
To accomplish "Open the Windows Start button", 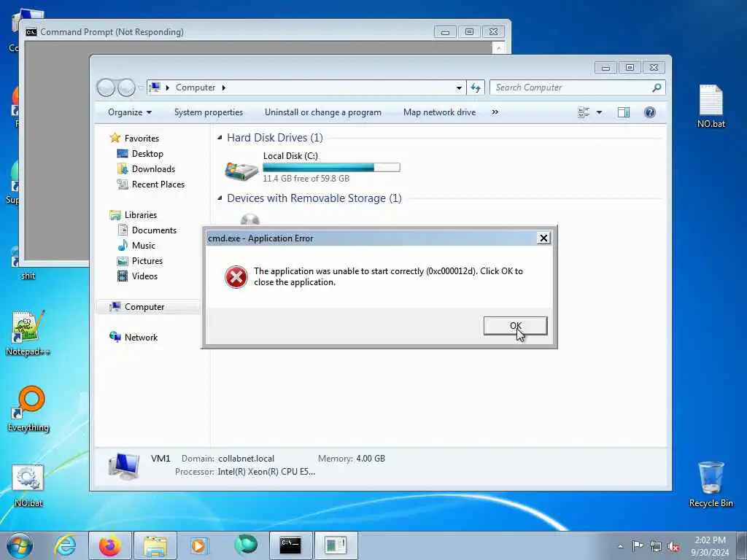I will point(20,545).
